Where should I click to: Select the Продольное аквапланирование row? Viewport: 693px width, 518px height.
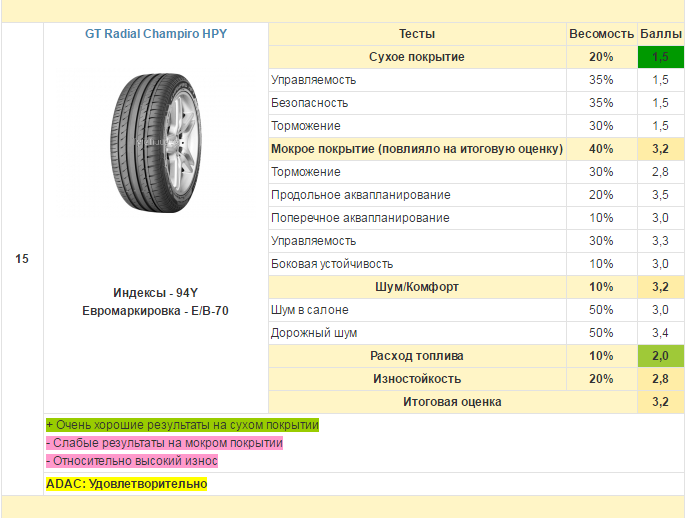pyautogui.click(x=476, y=195)
